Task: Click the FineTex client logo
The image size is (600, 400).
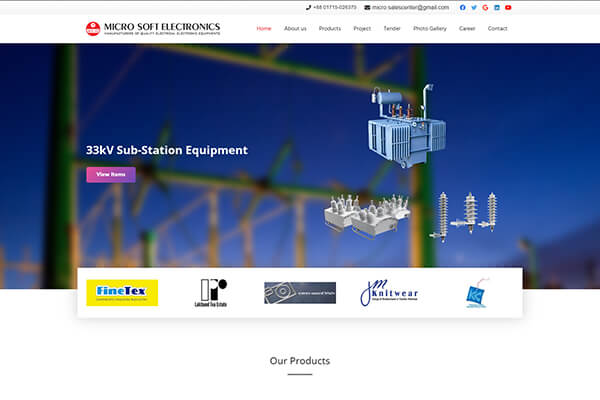Action: [122, 292]
